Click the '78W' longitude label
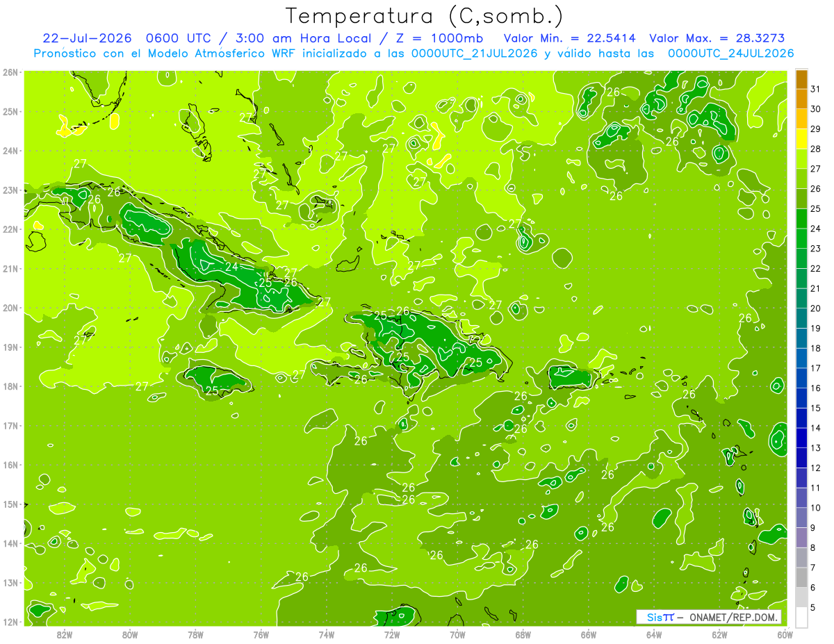Image resolution: width=834 pixels, height=644 pixels. coord(195,634)
